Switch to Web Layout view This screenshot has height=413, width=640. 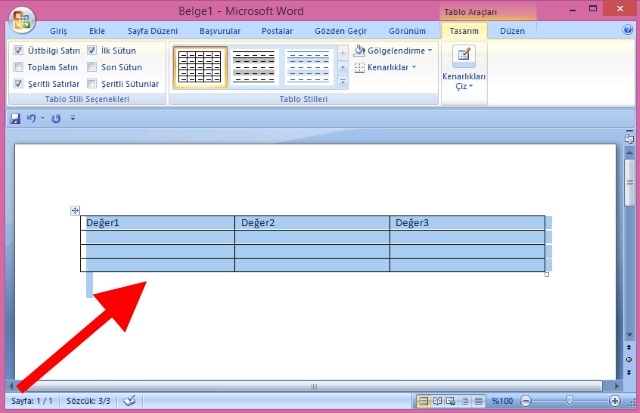pos(451,401)
